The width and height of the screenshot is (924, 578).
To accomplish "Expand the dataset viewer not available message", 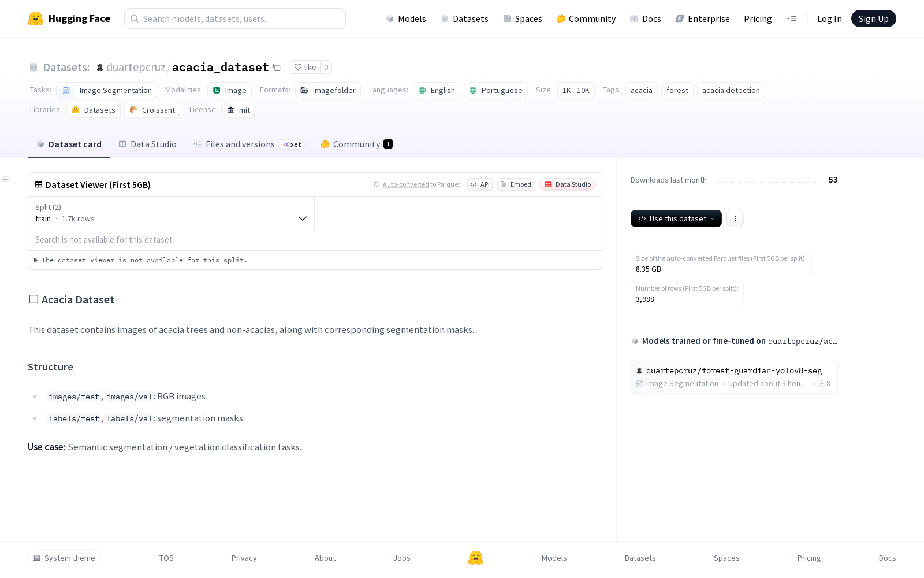I will [x=141, y=260].
